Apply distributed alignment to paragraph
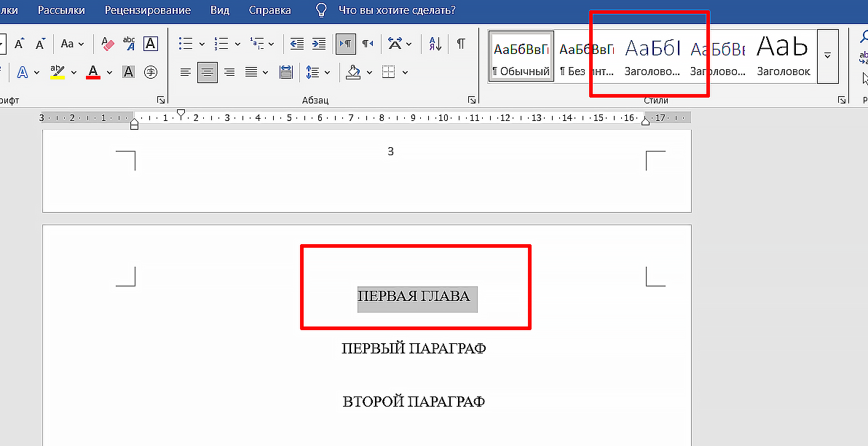Image resolution: width=868 pixels, height=446 pixels. point(286,72)
